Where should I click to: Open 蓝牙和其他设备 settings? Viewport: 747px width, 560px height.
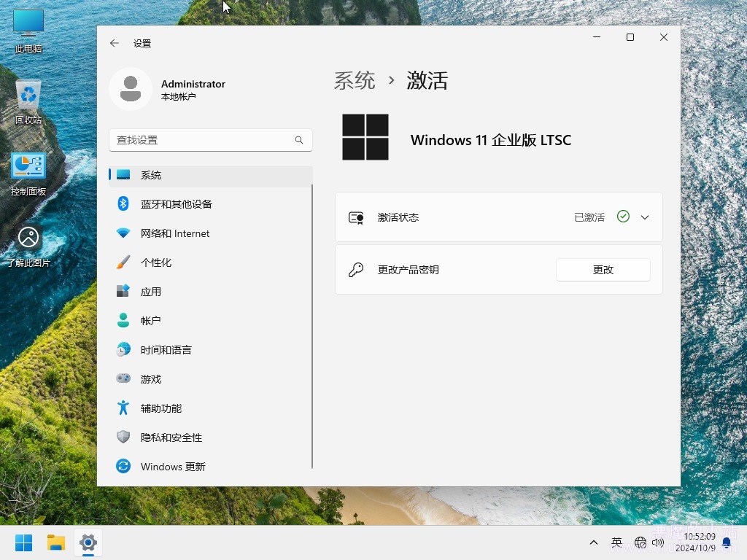[x=211, y=204]
